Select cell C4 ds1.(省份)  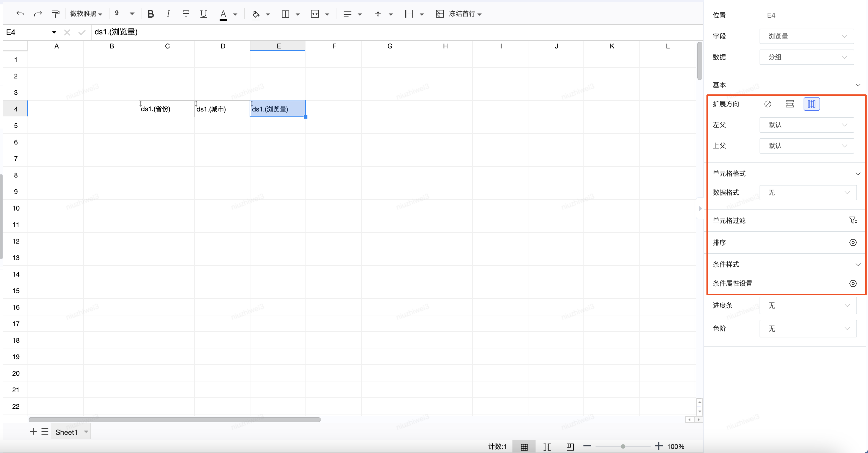click(x=167, y=109)
